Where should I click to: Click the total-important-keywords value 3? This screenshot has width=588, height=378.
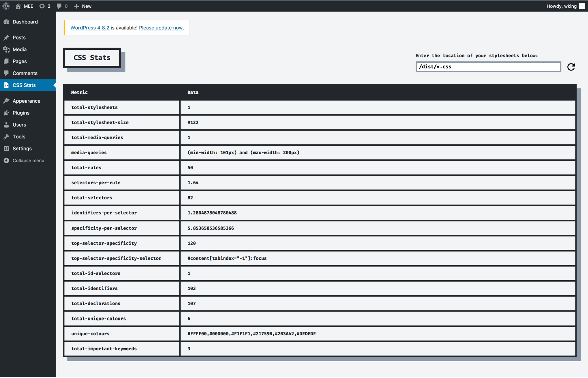tap(189, 349)
